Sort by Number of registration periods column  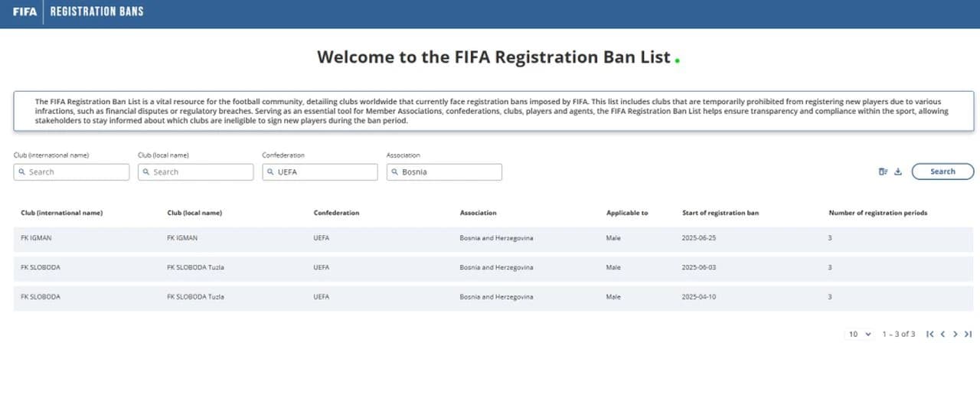pos(877,213)
